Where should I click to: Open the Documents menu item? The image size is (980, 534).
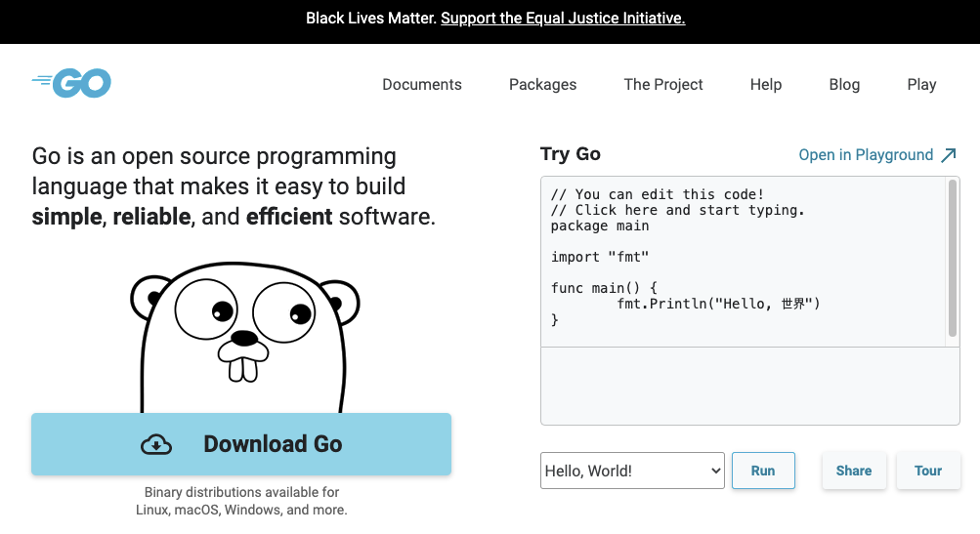[x=422, y=84]
